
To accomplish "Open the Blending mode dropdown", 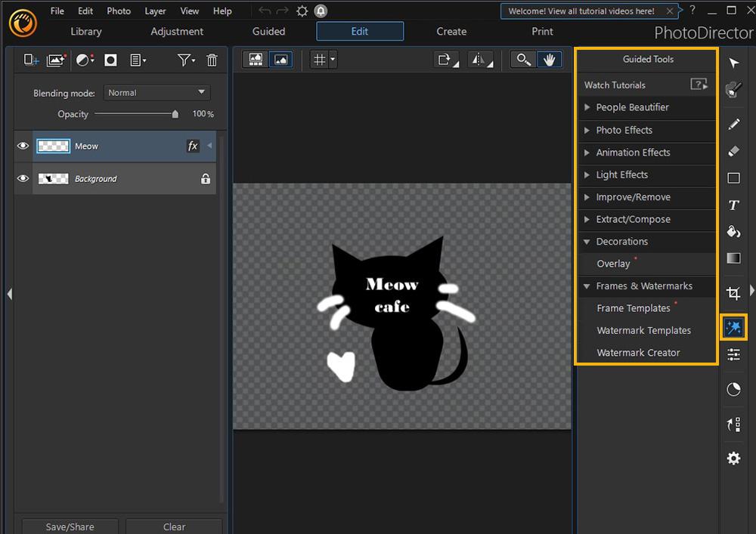I will click(x=156, y=93).
